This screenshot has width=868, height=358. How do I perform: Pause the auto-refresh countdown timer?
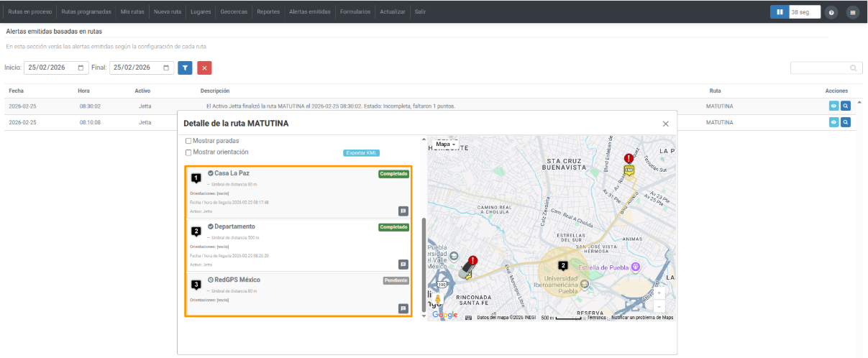tap(780, 12)
